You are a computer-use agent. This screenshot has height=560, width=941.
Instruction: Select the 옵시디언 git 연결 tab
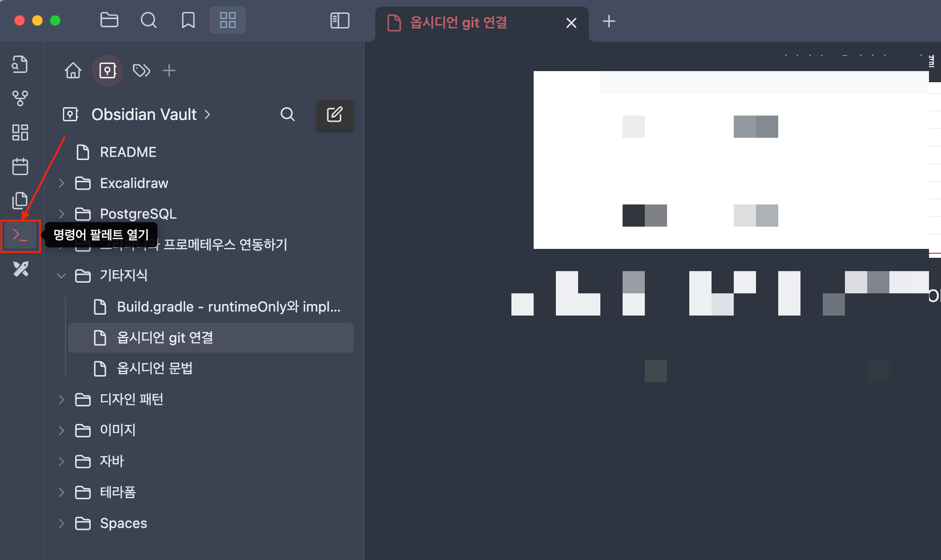coord(458,22)
